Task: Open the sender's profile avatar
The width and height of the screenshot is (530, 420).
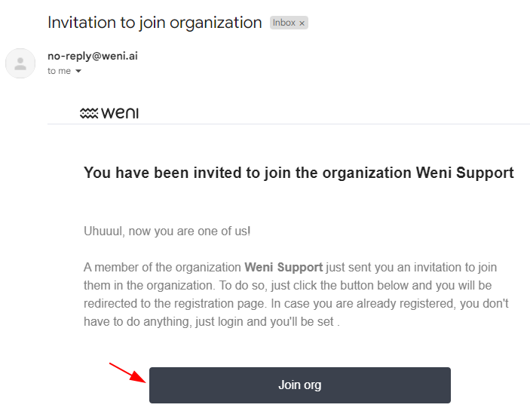Action: point(20,63)
